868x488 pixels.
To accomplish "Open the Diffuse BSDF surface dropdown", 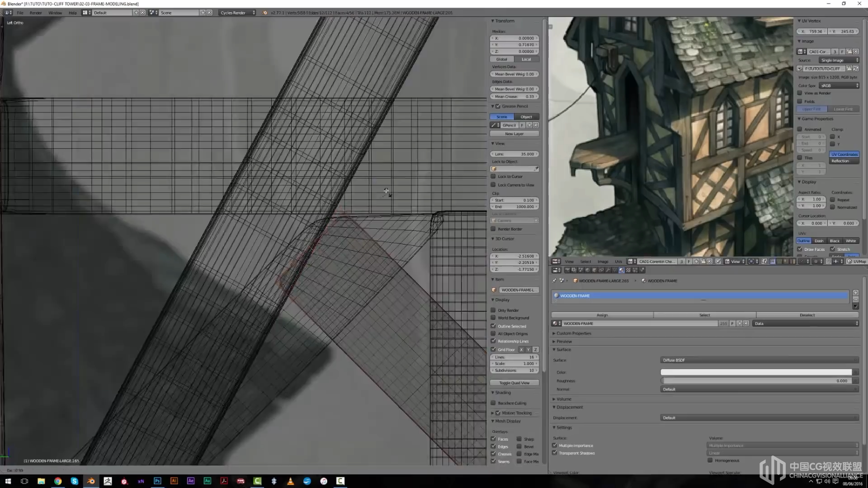I will [x=759, y=360].
